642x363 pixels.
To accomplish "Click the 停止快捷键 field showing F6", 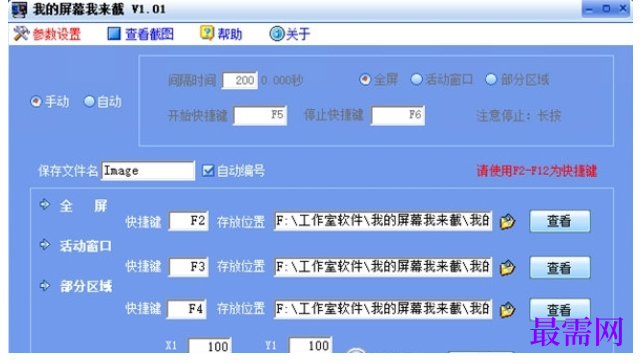I will click(398, 115).
